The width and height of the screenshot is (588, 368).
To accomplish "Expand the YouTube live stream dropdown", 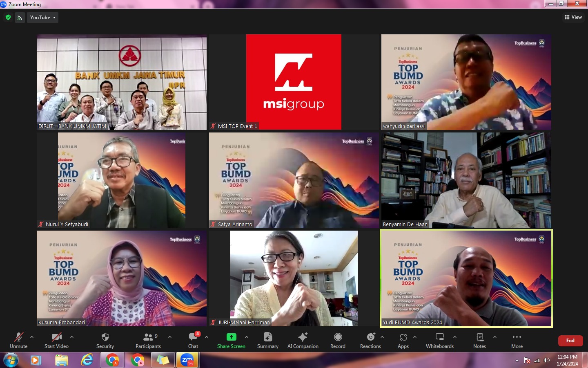I will click(x=43, y=18).
